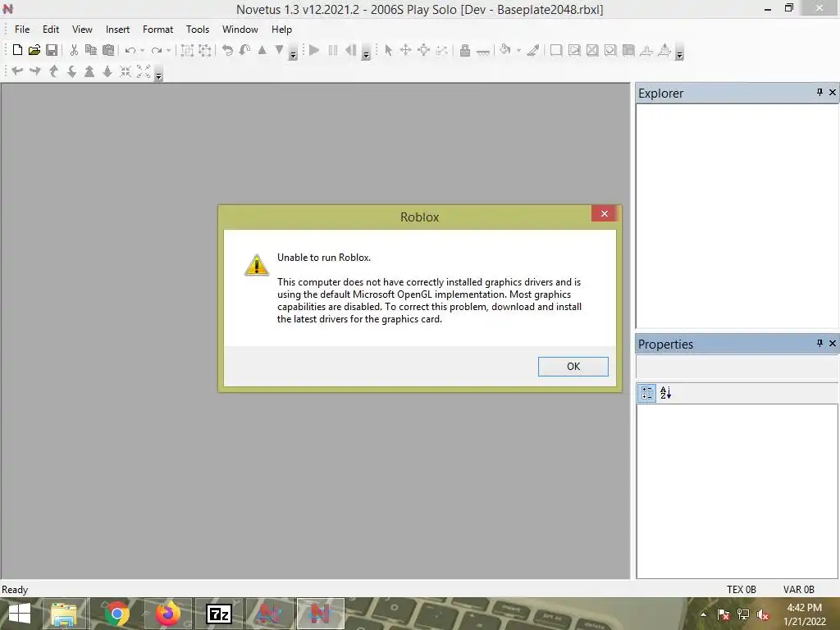Image resolution: width=840 pixels, height=630 pixels.
Task: Show hidden system tray icons
Action: 703,614
